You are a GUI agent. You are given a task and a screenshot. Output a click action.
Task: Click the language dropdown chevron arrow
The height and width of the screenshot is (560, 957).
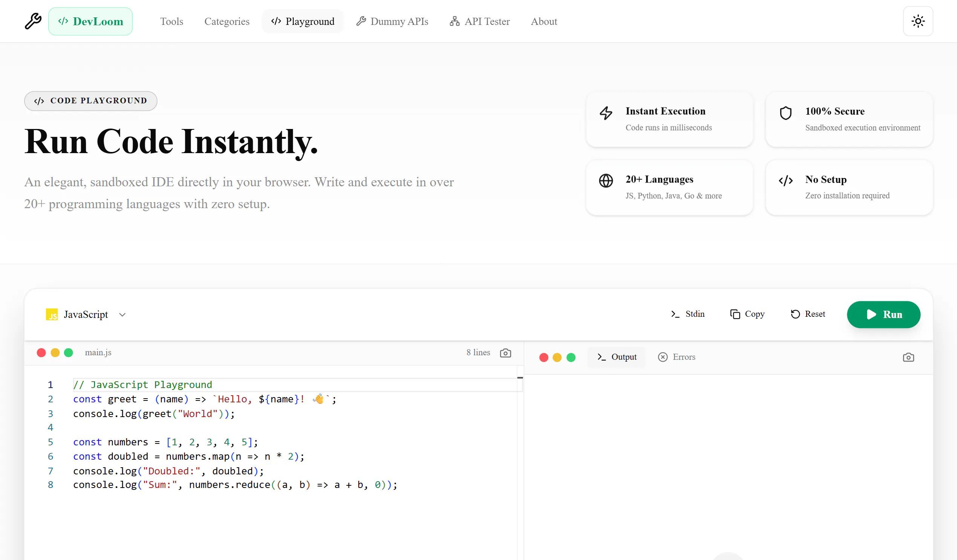click(x=122, y=315)
